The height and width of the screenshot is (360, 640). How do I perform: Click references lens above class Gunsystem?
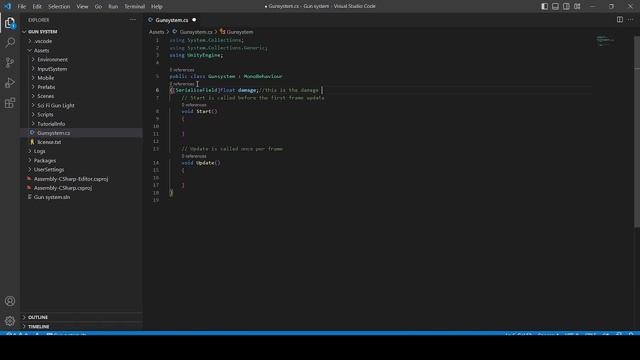(182, 70)
